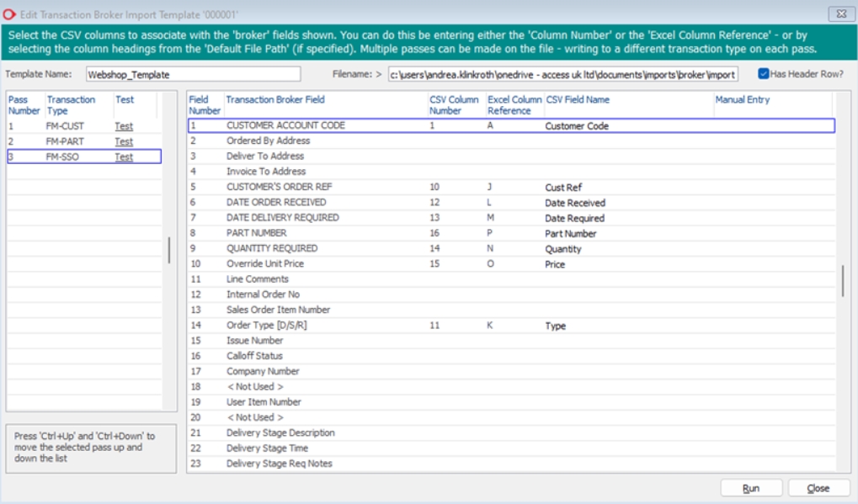Click the Manual Entry column header
The height and width of the screenshot is (504, 858).
pyautogui.click(x=742, y=99)
